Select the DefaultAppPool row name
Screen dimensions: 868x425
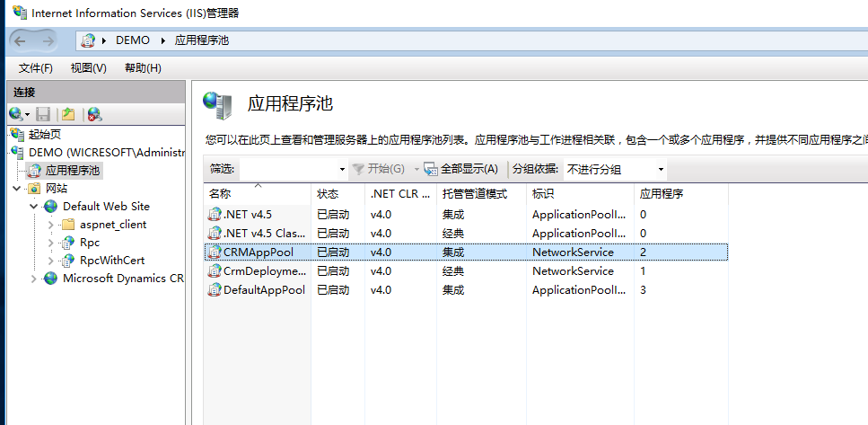[x=264, y=290]
